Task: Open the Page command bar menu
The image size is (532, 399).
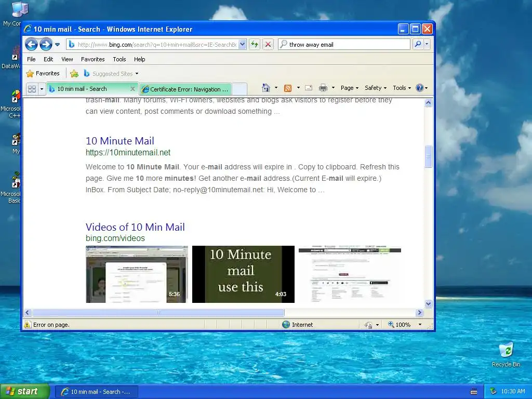Action: tap(350, 88)
